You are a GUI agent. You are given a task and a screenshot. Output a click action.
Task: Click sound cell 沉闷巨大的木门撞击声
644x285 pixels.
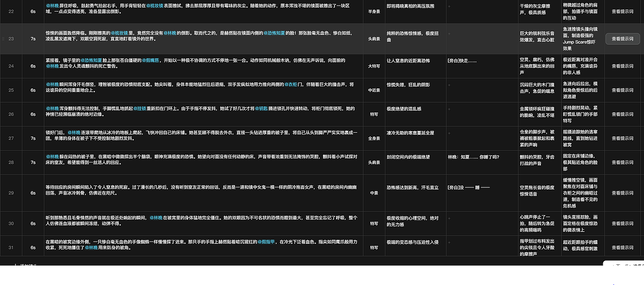click(x=539, y=90)
